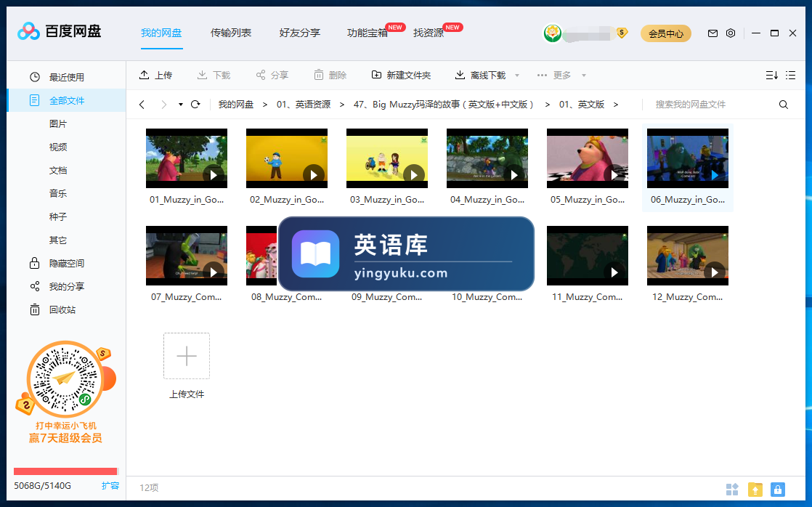Filter by 其它 in the sidebar
This screenshot has height=507, width=812.
click(x=58, y=240)
